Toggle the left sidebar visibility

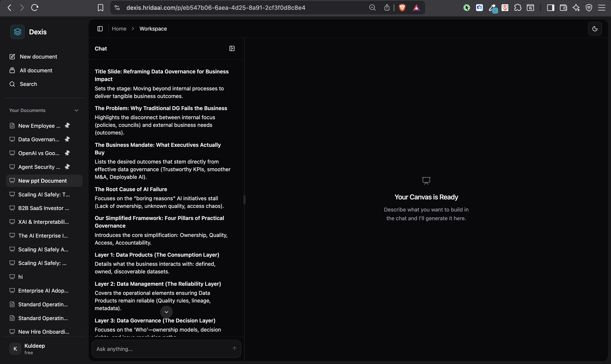(100, 28)
